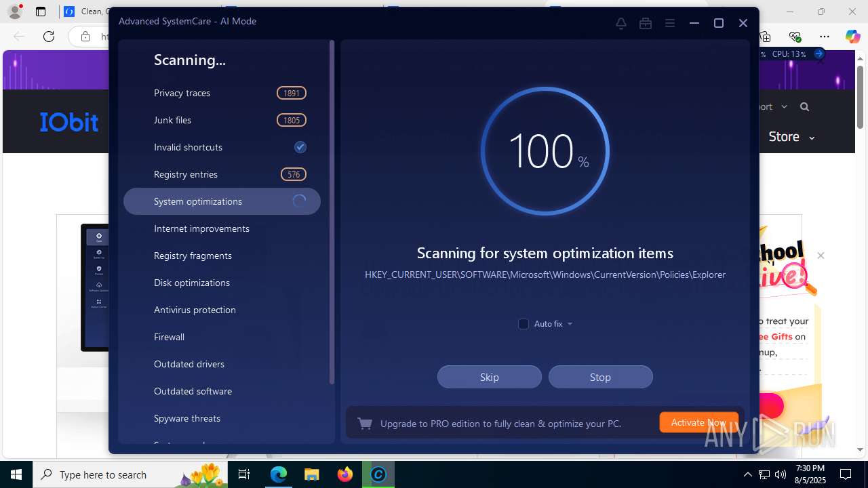This screenshot has width=868, height=488.
Task: Open the Copilot icon in Edge
Action: 852,37
